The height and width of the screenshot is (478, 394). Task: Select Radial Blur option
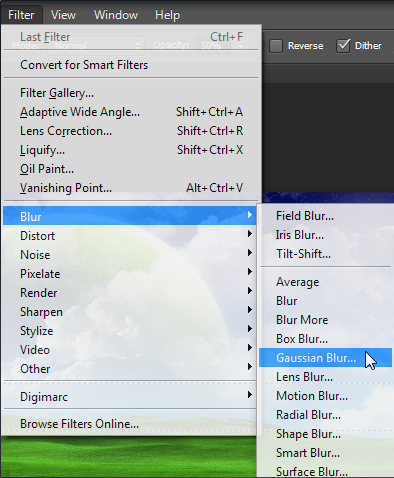(x=325, y=415)
